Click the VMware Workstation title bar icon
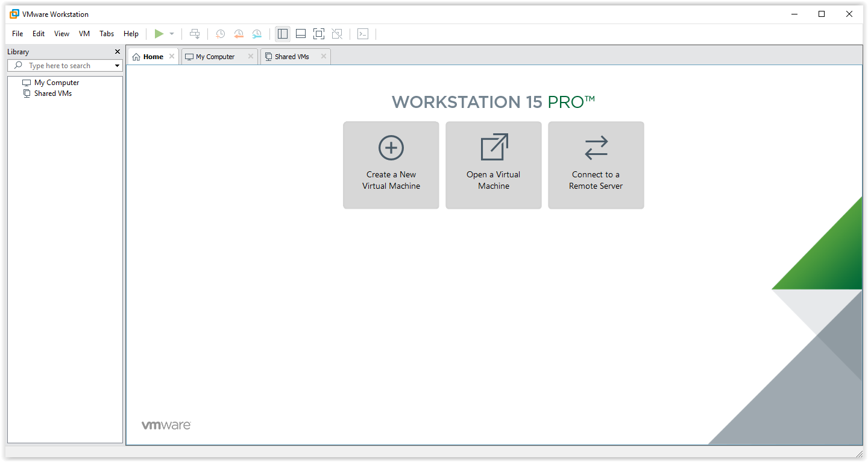Image resolution: width=868 pixels, height=462 pixels. [x=14, y=14]
